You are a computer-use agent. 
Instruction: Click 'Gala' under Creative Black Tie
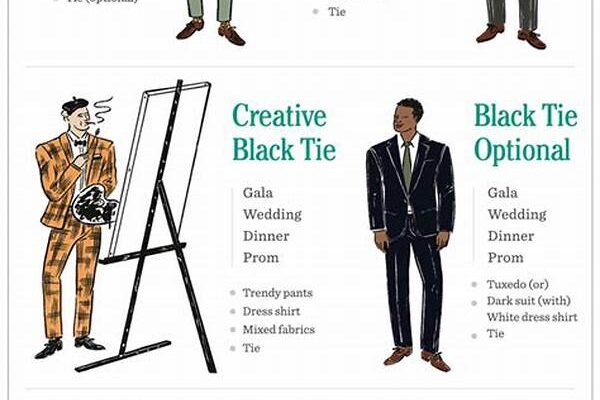pyautogui.click(x=258, y=193)
